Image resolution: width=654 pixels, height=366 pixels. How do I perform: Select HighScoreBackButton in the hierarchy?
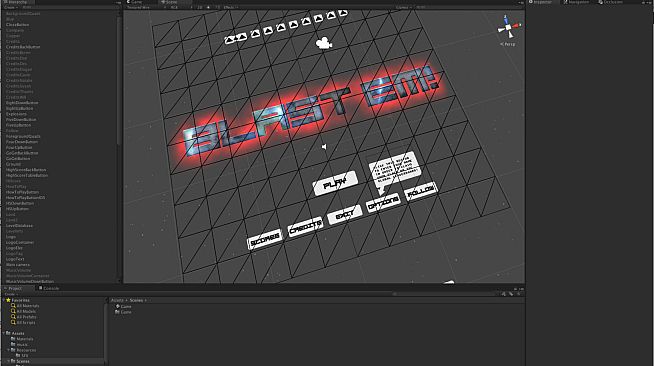pyautogui.click(x=26, y=170)
